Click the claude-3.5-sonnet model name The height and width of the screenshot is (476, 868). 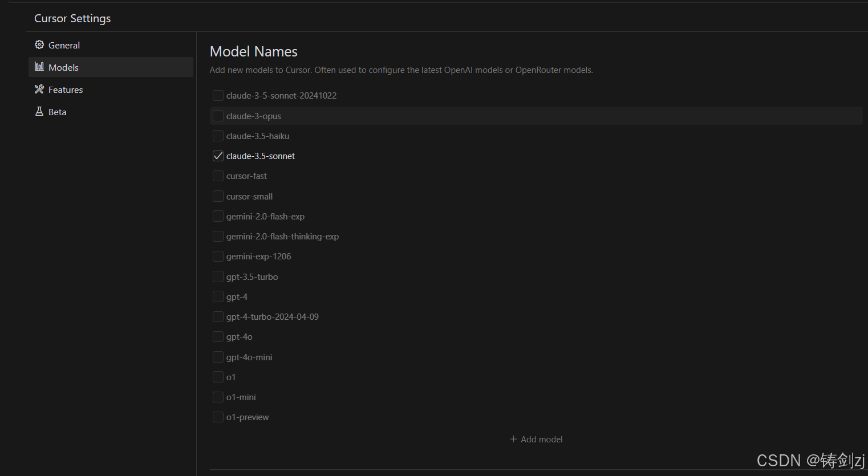tap(261, 156)
